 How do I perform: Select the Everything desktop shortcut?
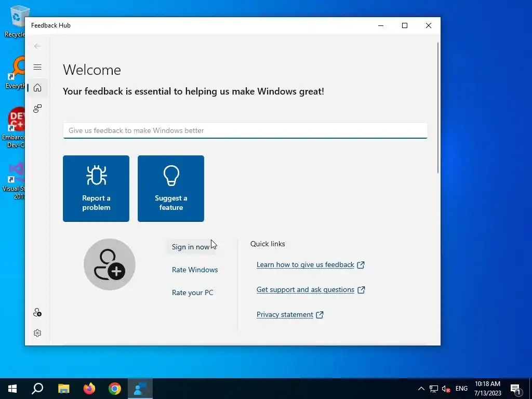[x=15, y=73]
